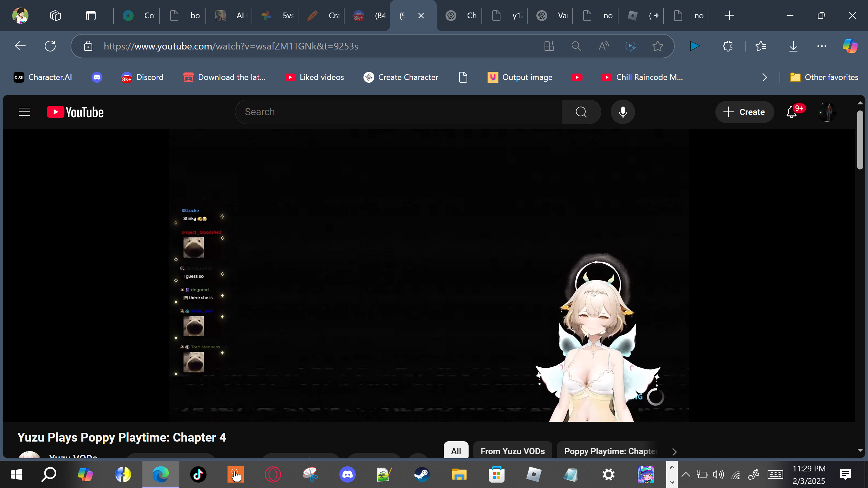
Task: Open the 'Yuzu Plays Poppy Playtime: Chapter 4' title
Action: (x=122, y=437)
